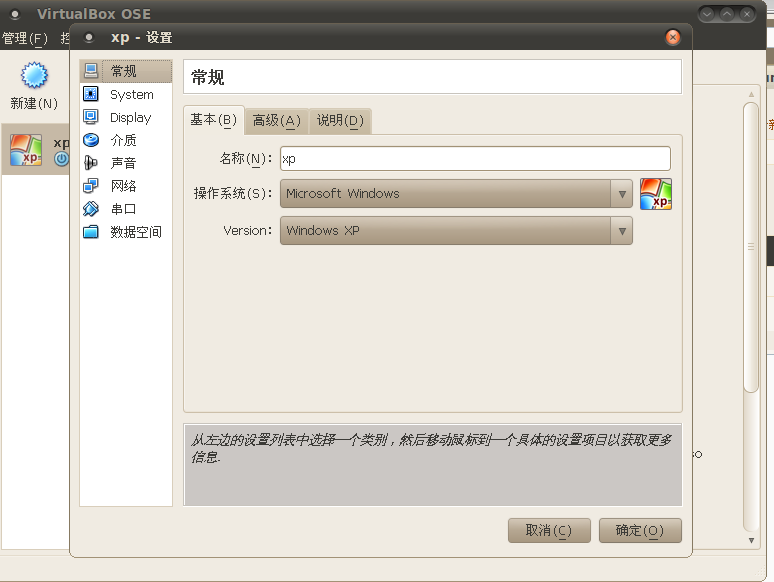Click the 数据空间 shared folder icon
This screenshot has height=582, width=774.
(x=91, y=232)
